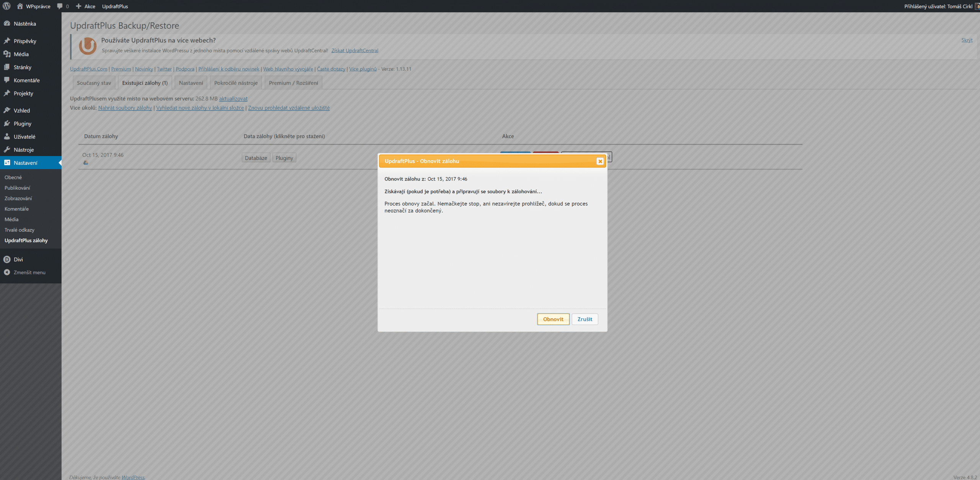Open Obecné settings submenu
The height and width of the screenshot is (480, 980).
click(x=13, y=177)
